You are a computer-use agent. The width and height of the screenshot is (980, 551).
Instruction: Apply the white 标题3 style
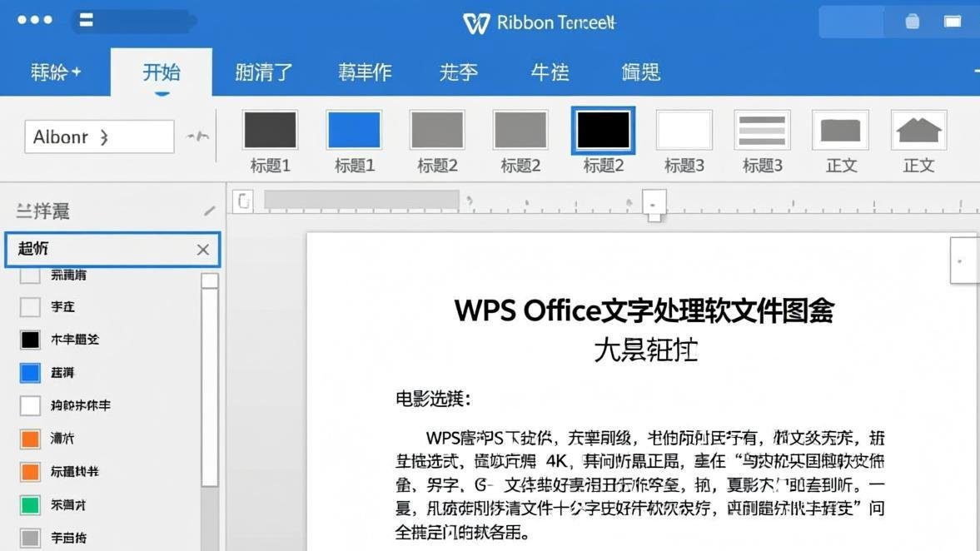tap(684, 130)
